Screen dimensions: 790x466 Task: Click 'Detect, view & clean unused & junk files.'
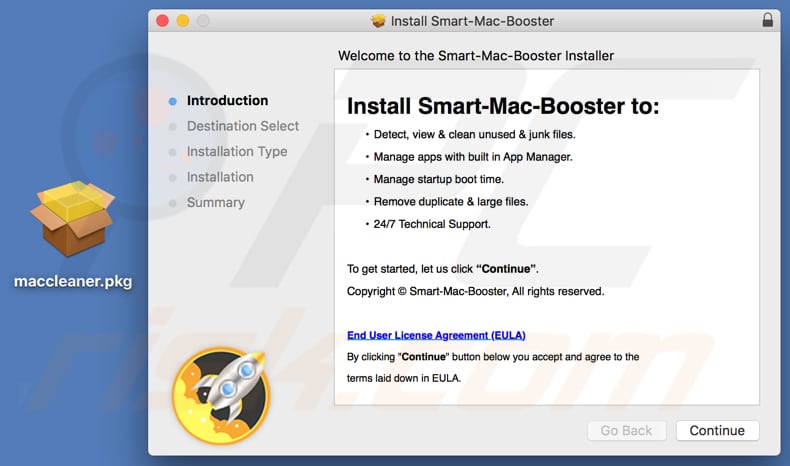[x=474, y=135]
